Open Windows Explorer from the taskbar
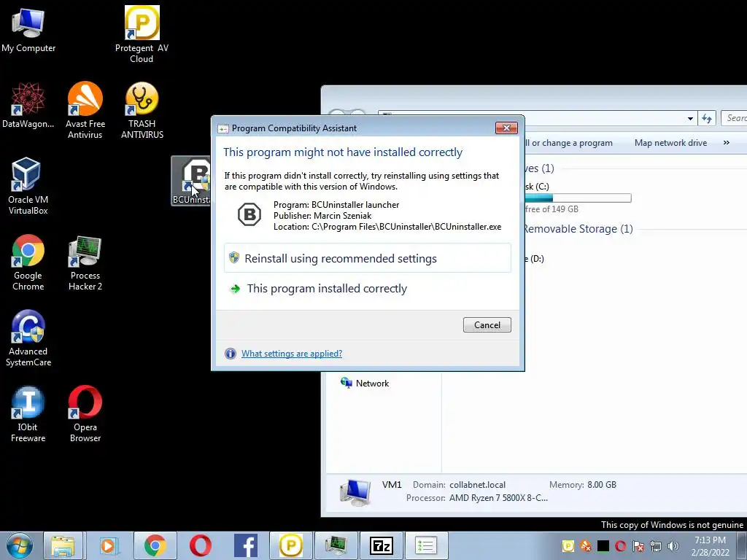Screen dimensions: 747x560 (x=63, y=545)
